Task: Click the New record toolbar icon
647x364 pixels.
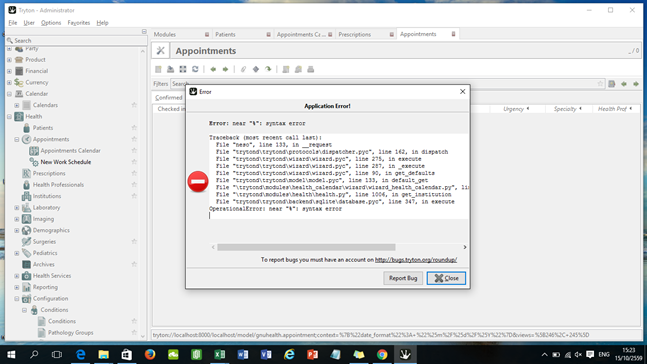Action: (x=158, y=69)
